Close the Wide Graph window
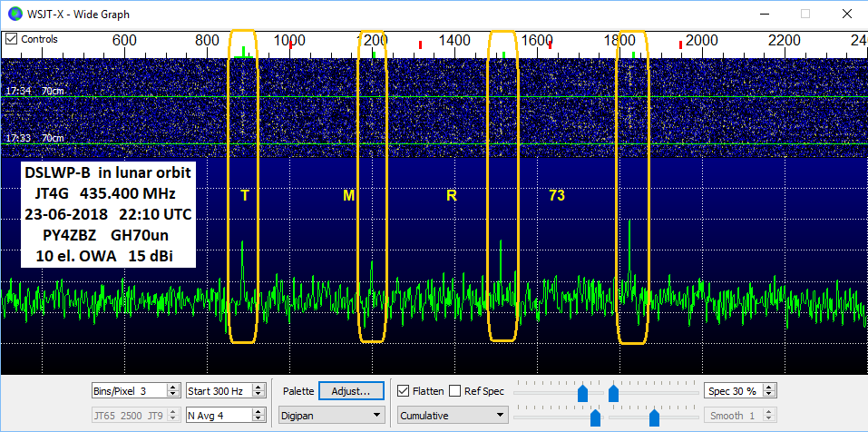 tap(845, 14)
